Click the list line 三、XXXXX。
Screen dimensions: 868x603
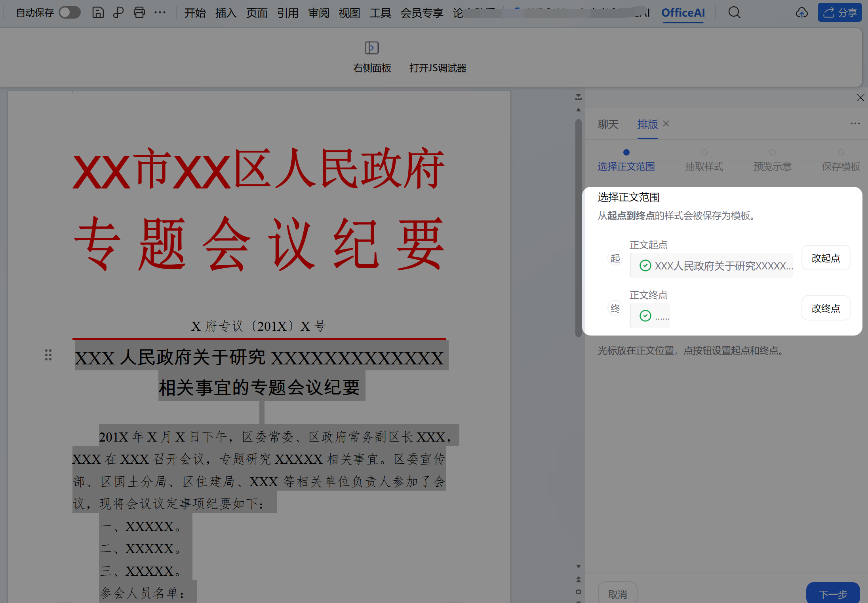[141, 571]
